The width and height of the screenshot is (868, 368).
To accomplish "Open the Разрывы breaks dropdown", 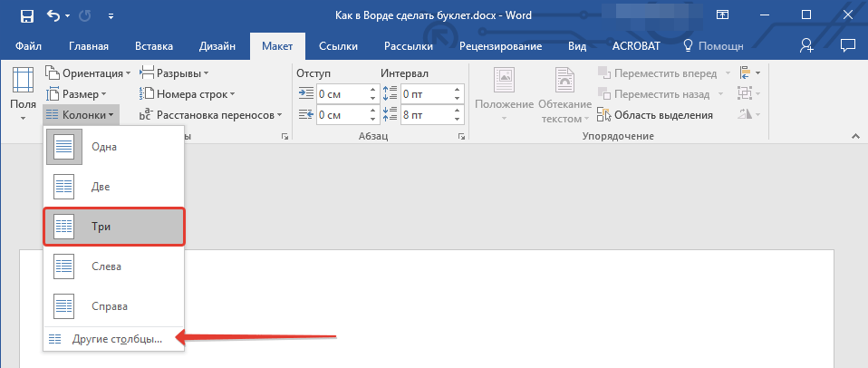I will 176,73.
